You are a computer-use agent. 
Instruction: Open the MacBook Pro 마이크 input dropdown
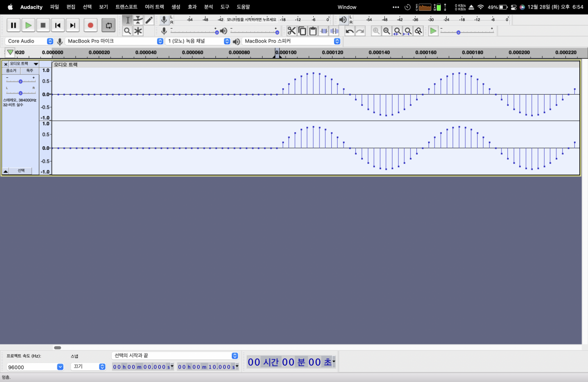pos(114,41)
